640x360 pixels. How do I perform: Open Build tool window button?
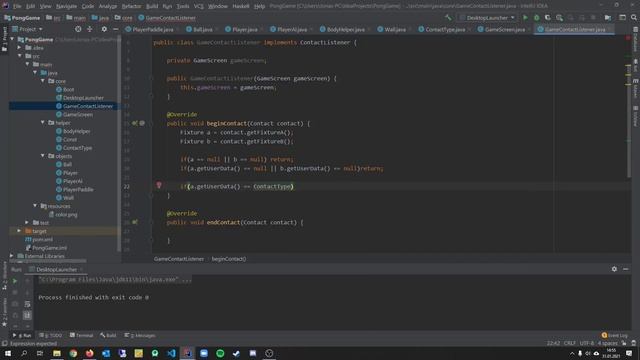tap(108, 335)
